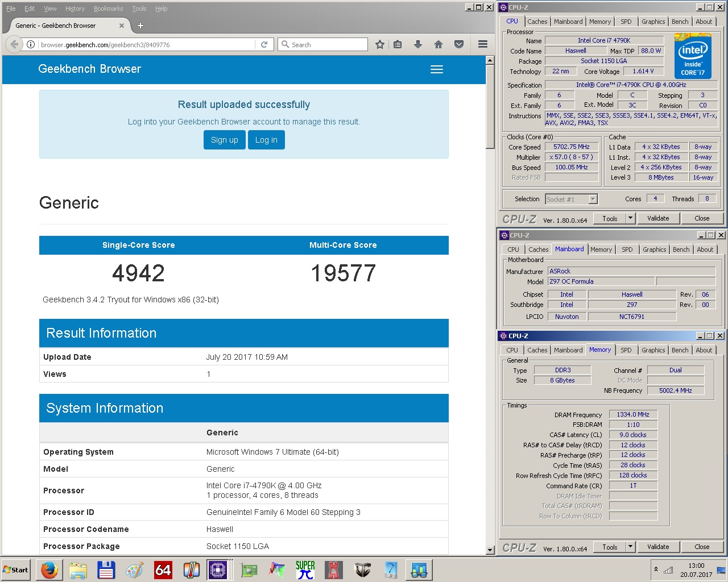Open the red 64 app icon in taskbar
This screenshot has height=582, width=728.
point(163,569)
